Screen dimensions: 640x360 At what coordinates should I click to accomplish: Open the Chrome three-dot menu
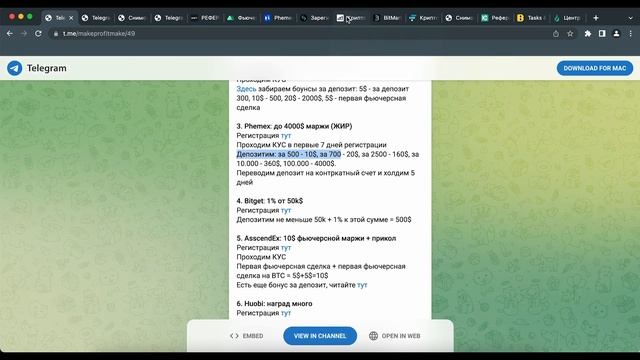pos(631,33)
